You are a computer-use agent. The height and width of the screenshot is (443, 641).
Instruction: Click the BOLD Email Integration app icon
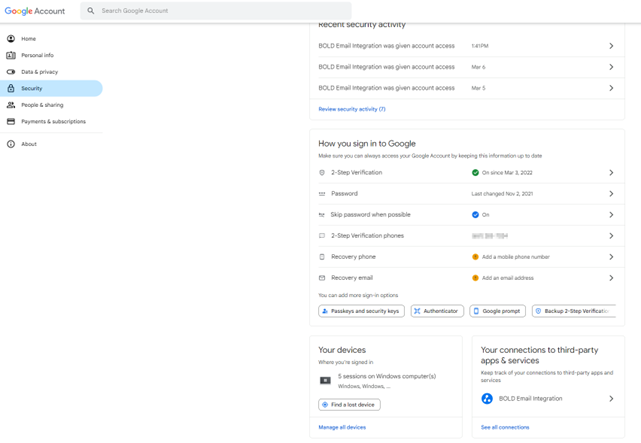(x=487, y=398)
